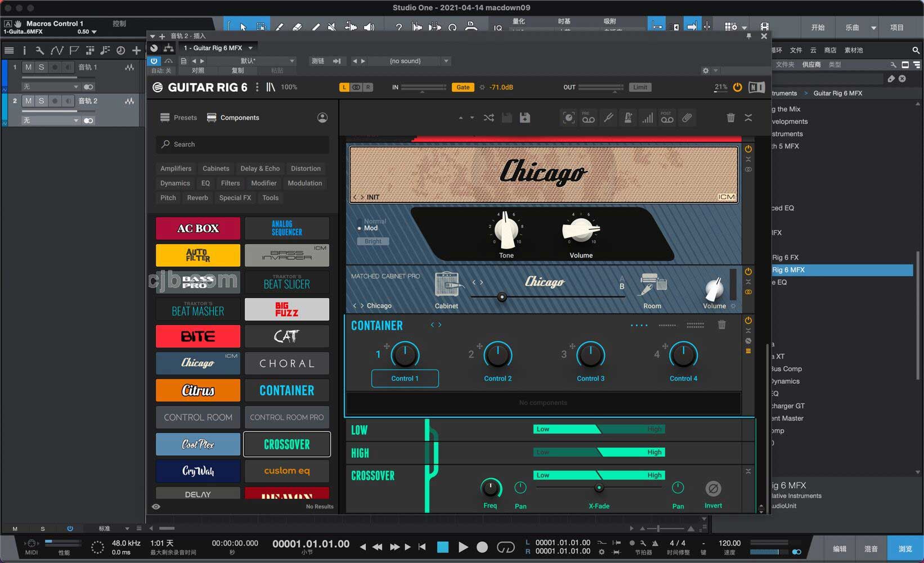This screenshot has width=924, height=563.
Task: Open the user account icon in browser panel
Action: coord(322,118)
